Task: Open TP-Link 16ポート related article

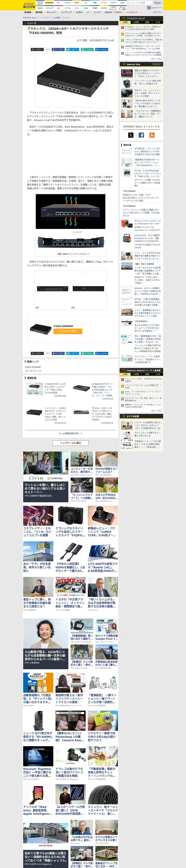Action: click(103, 413)
